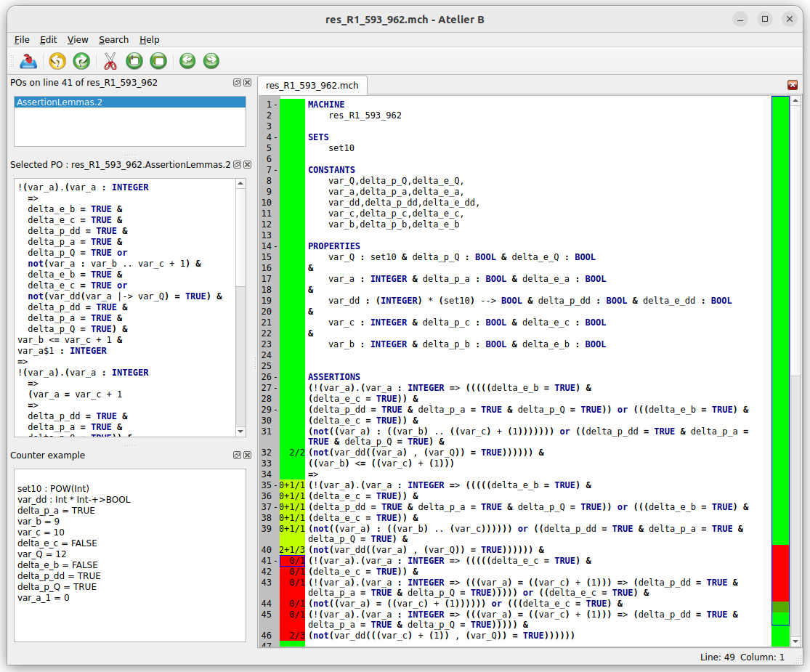Click 'res_R1_593_962' machine name on line 2
This screenshot has width=810, height=672.
[x=365, y=116]
